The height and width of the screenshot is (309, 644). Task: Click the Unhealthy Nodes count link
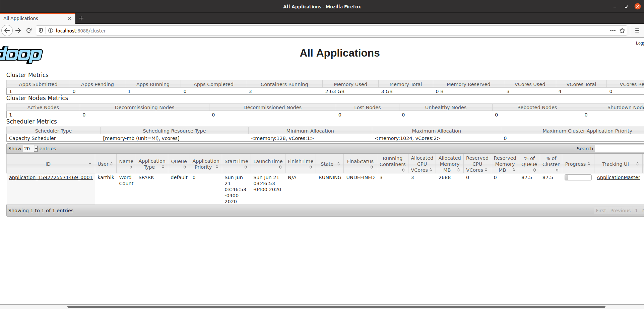click(x=403, y=115)
